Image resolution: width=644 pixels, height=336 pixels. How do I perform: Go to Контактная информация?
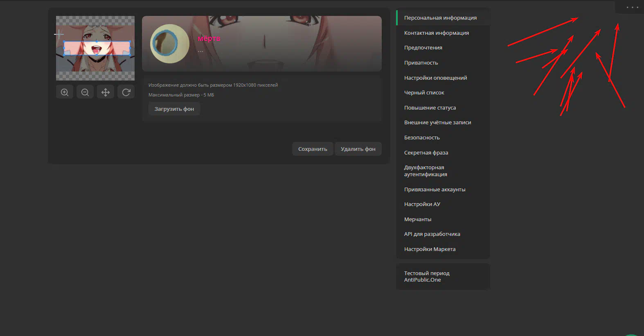443,33
